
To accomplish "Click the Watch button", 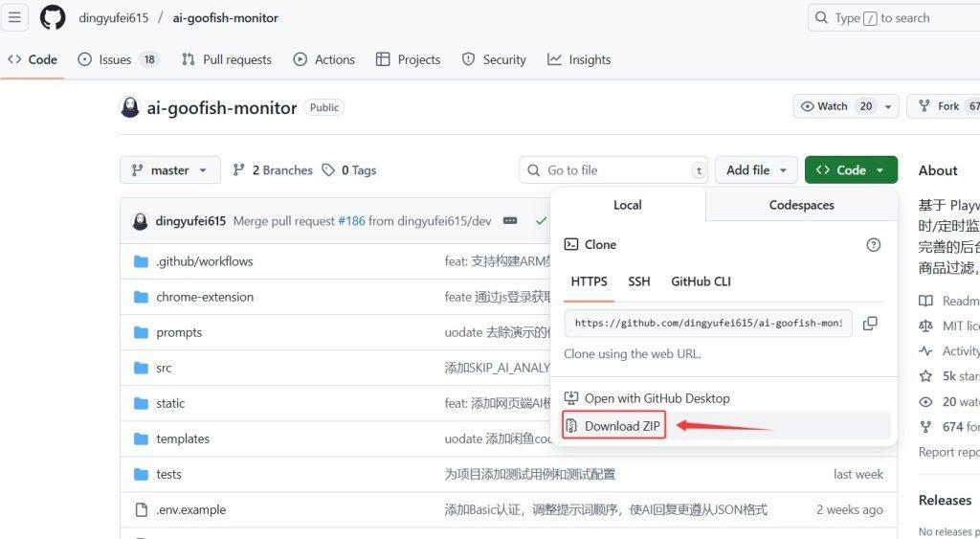I will point(835,106).
